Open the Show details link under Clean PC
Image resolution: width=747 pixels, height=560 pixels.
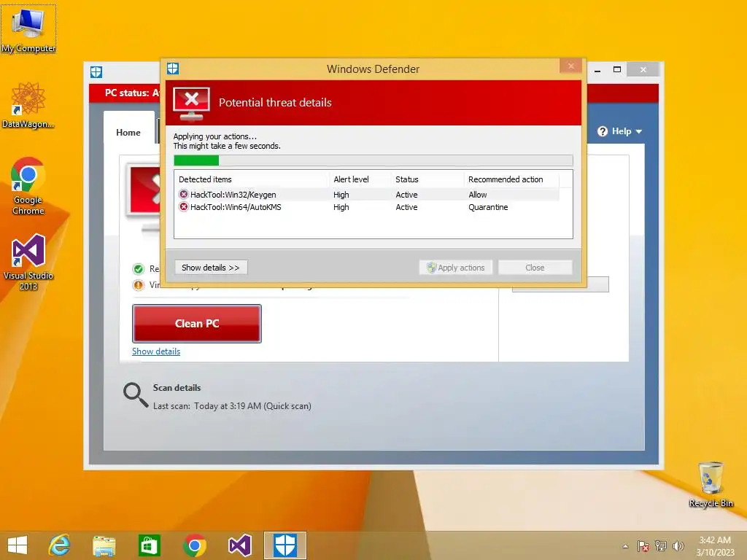pyautogui.click(x=156, y=351)
